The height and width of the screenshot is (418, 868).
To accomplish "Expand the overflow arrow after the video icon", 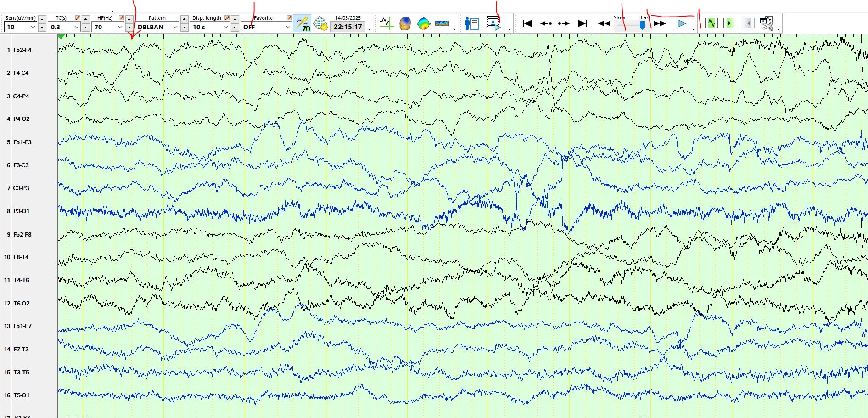I will tap(510, 29).
